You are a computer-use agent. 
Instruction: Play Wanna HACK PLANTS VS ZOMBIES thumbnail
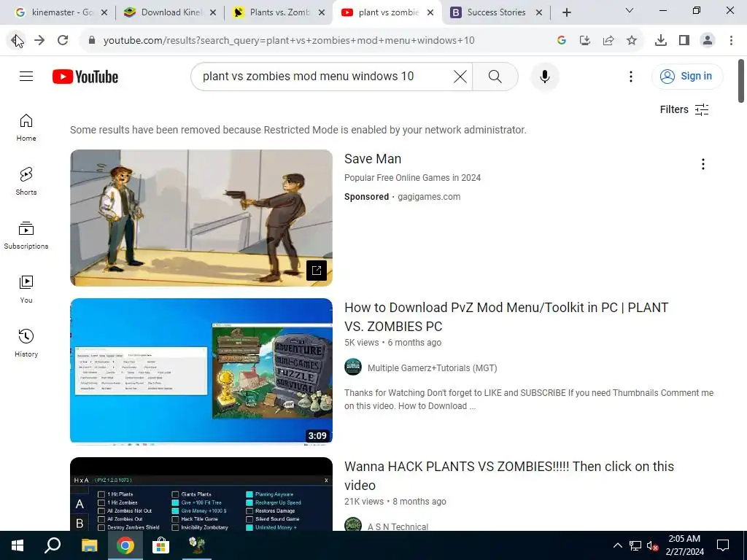pyautogui.click(x=201, y=494)
